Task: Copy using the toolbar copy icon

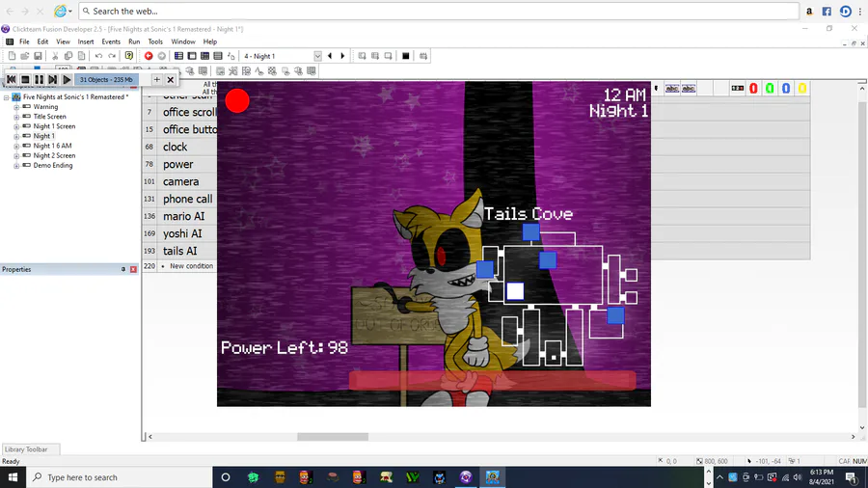Action: [x=68, y=56]
